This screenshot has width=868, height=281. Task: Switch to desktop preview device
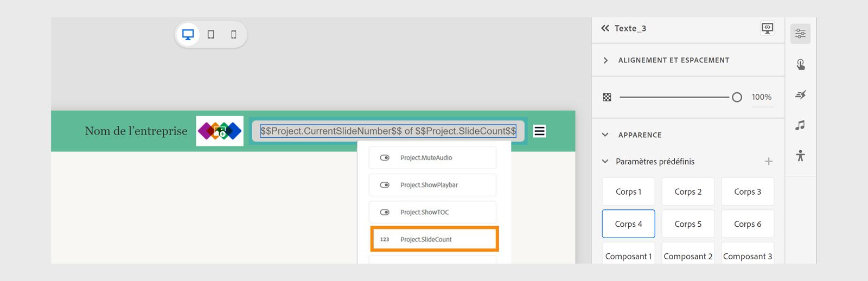(188, 35)
